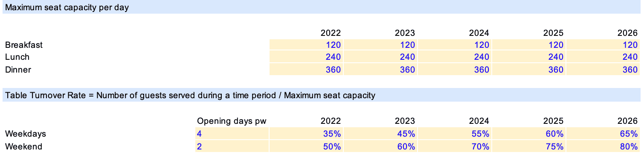Select Weekend turnover rate 80% cell
Viewport: 644px width, 158px height.
pyautogui.click(x=603, y=146)
